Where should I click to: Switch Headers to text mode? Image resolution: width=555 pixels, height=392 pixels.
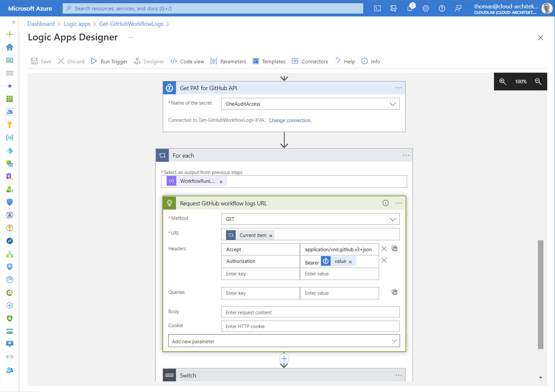point(395,248)
